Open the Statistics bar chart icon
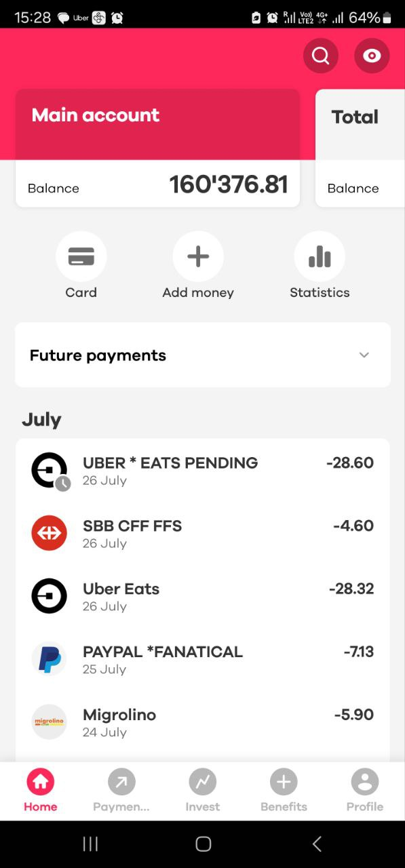The width and height of the screenshot is (405, 868). tap(320, 256)
